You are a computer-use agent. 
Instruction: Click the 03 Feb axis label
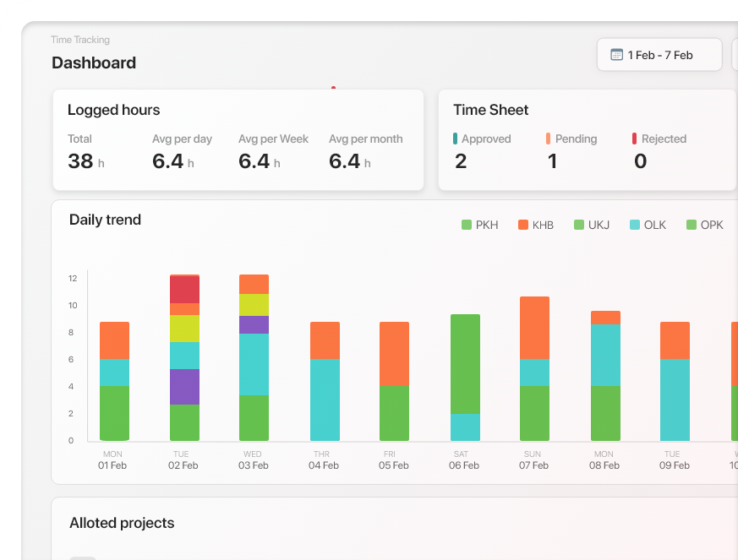coord(254,465)
